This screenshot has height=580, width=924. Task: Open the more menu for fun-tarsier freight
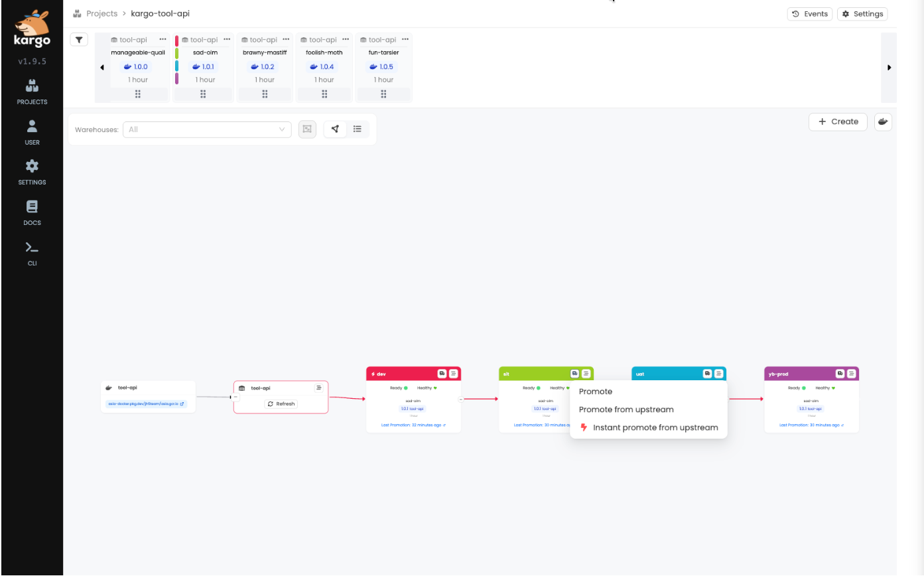[x=405, y=40]
